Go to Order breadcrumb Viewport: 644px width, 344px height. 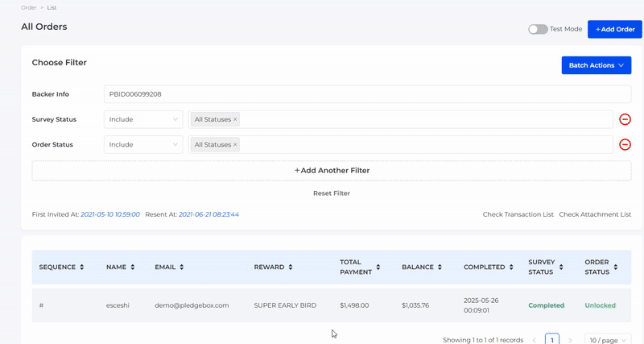pyautogui.click(x=29, y=7)
